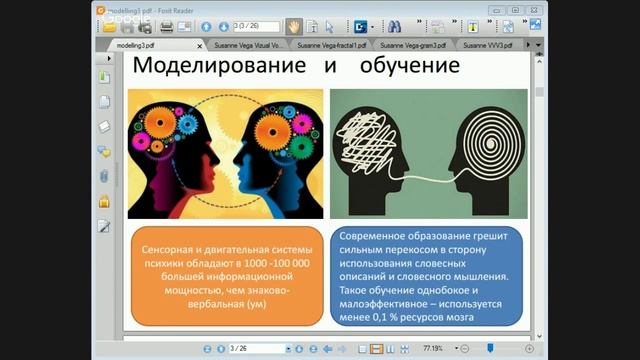
Task: Click the grayed toolbar icon left of Typewriter
Action: (x=438, y=27)
